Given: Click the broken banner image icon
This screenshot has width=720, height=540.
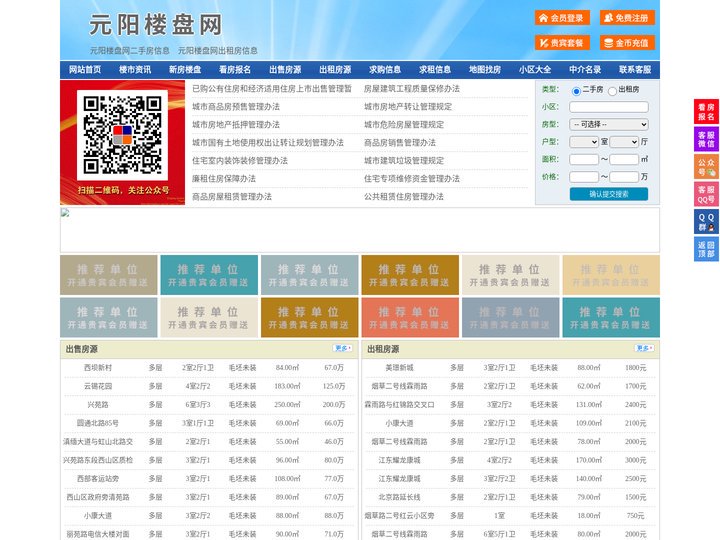Looking at the screenshot, I should pyautogui.click(x=65, y=212).
